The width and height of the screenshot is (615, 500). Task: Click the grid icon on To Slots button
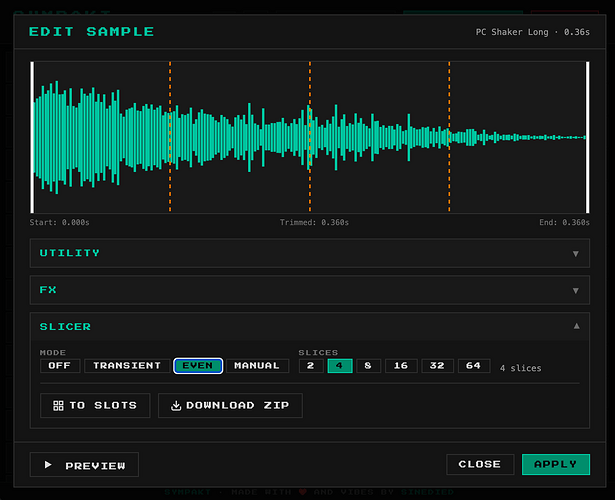click(58, 405)
